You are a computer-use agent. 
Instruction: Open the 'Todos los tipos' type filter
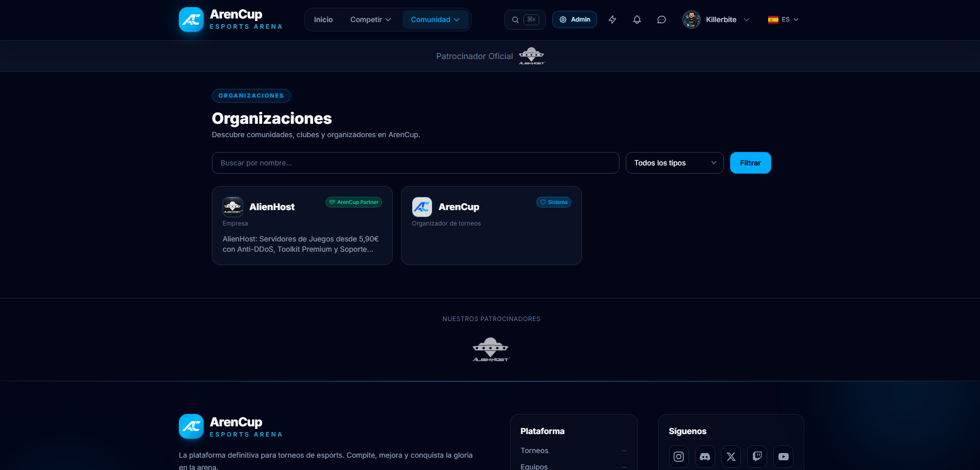(675, 163)
